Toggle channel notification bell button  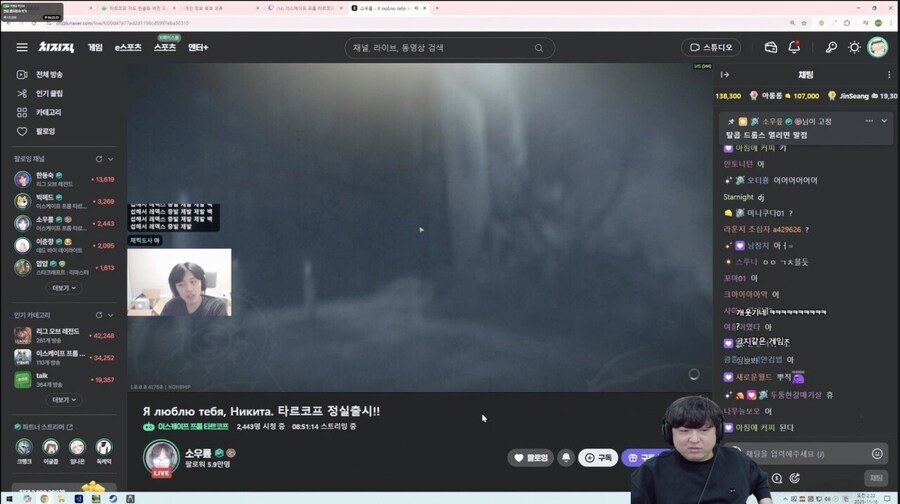pyautogui.click(x=566, y=458)
